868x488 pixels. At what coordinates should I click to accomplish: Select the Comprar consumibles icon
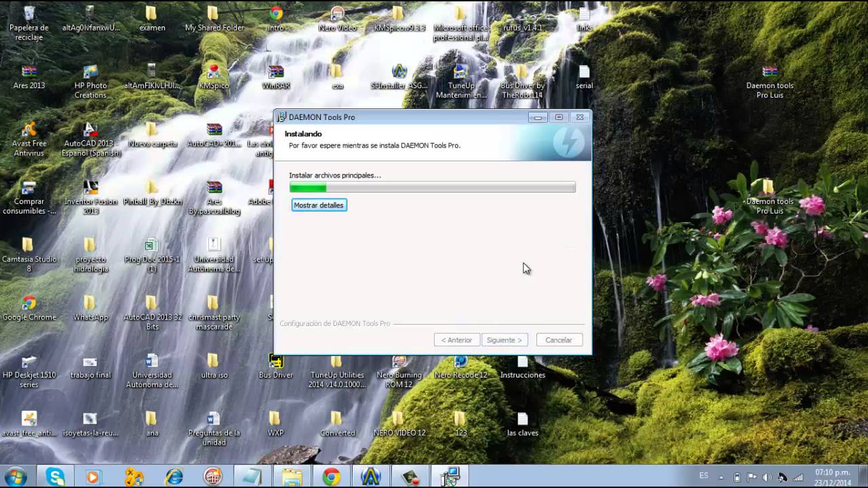pyautogui.click(x=29, y=197)
